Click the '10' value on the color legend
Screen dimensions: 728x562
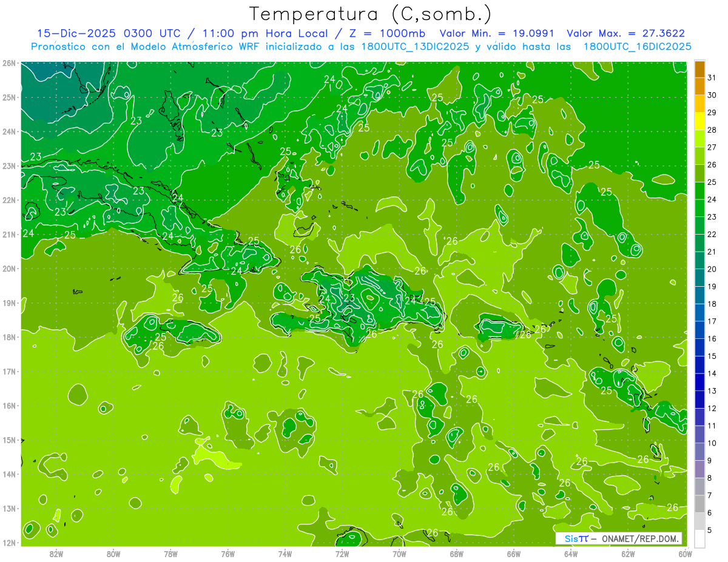712,443
